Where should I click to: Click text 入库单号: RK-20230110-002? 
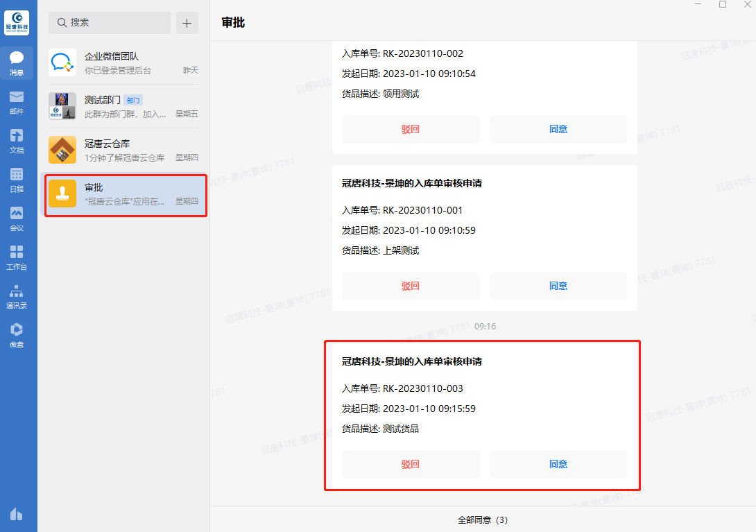pos(402,53)
